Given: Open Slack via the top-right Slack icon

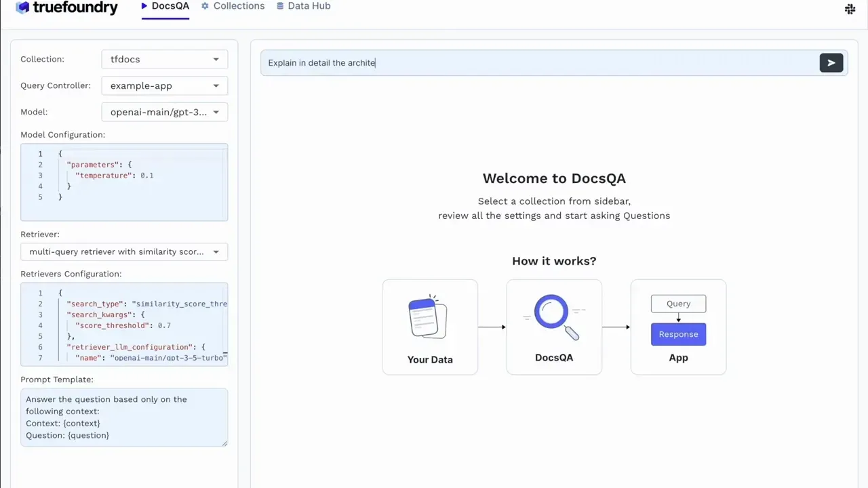Looking at the screenshot, I should click(850, 9).
